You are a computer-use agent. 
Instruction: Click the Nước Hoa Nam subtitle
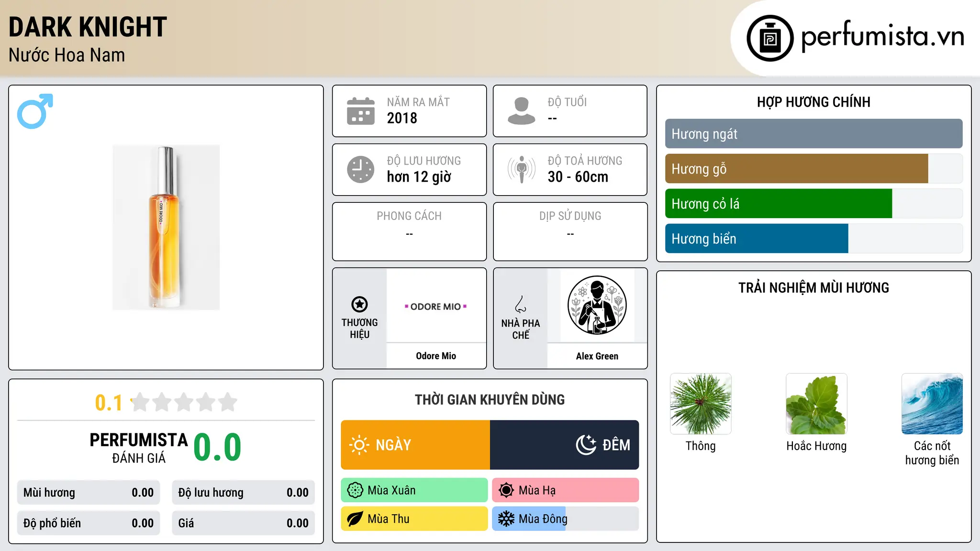67,55
